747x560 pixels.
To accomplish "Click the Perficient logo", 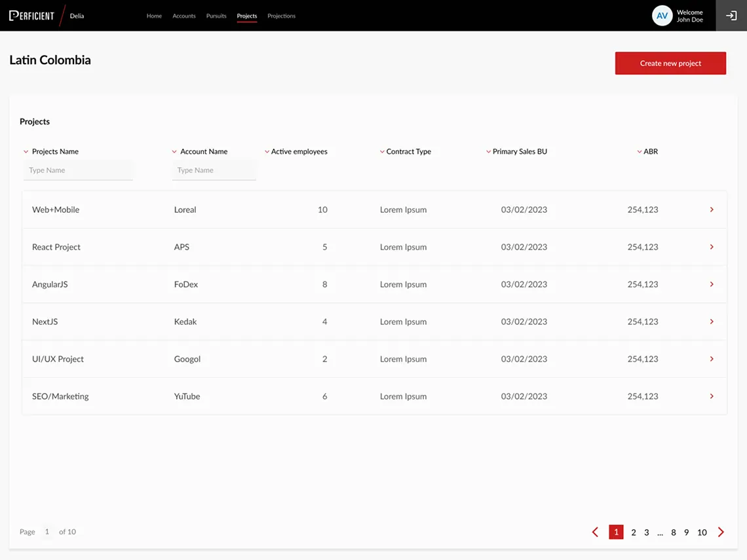I will click(x=32, y=16).
